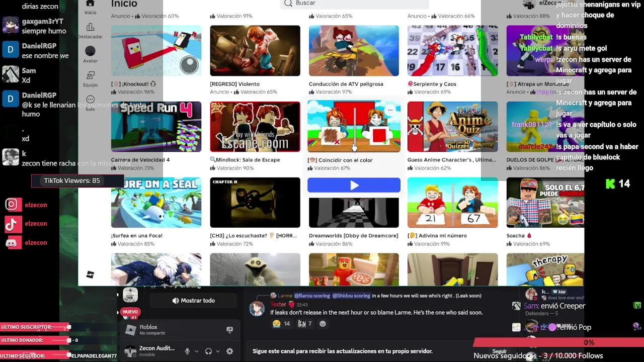Click the search magnifier icon in Buscar bar
The width and height of the screenshot is (644, 362).
point(288,3)
